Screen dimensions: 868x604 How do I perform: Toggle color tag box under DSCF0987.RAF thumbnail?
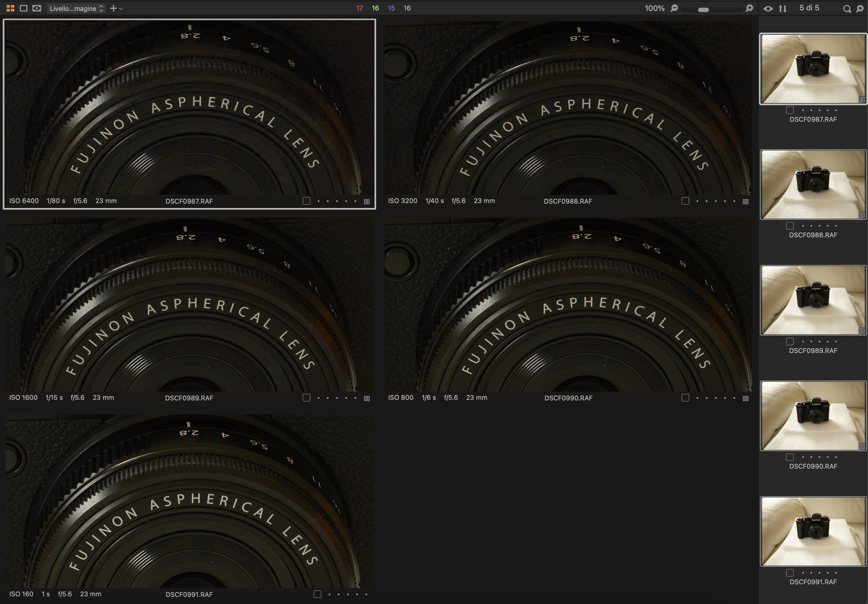point(790,110)
